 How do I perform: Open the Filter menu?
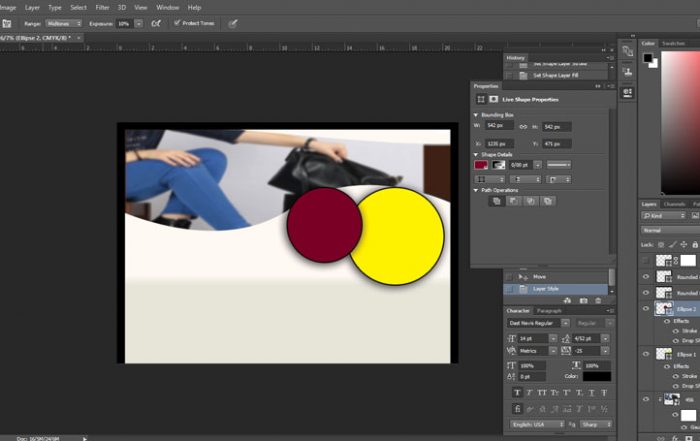(102, 8)
